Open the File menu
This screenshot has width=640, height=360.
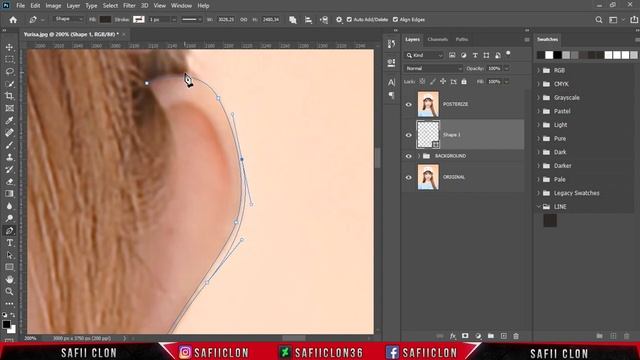20,6
